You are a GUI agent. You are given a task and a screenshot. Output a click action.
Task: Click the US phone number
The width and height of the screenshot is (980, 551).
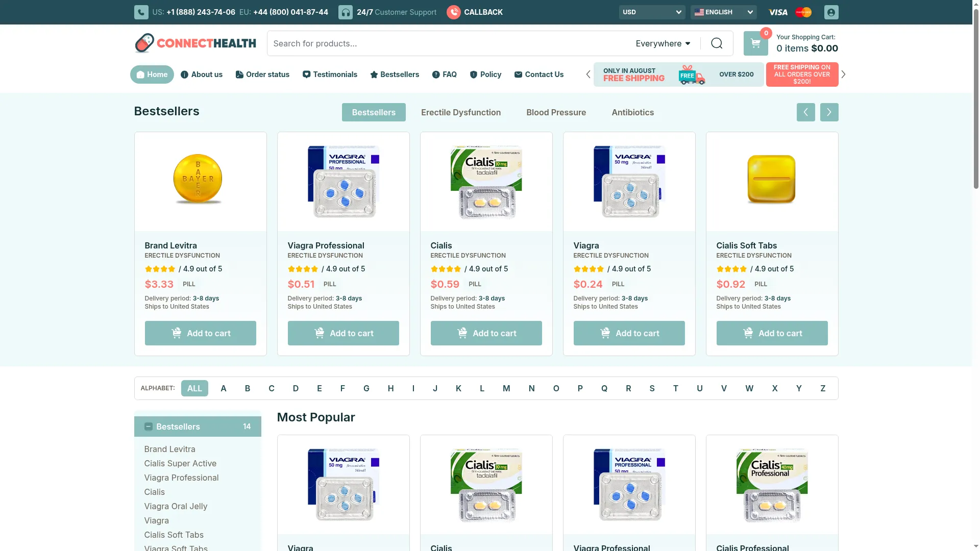tap(201, 12)
